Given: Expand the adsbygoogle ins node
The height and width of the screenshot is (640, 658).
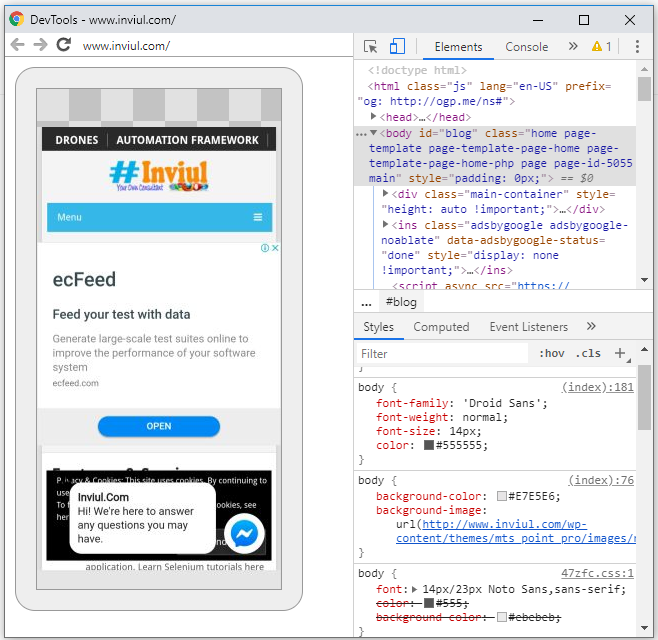Looking at the screenshot, I should (385, 225).
